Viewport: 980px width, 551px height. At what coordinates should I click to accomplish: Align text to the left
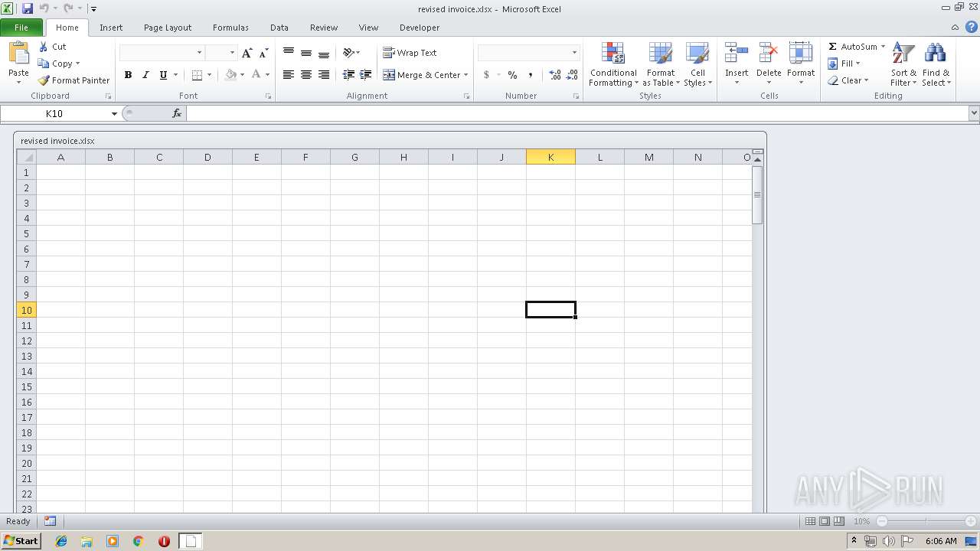coord(289,75)
